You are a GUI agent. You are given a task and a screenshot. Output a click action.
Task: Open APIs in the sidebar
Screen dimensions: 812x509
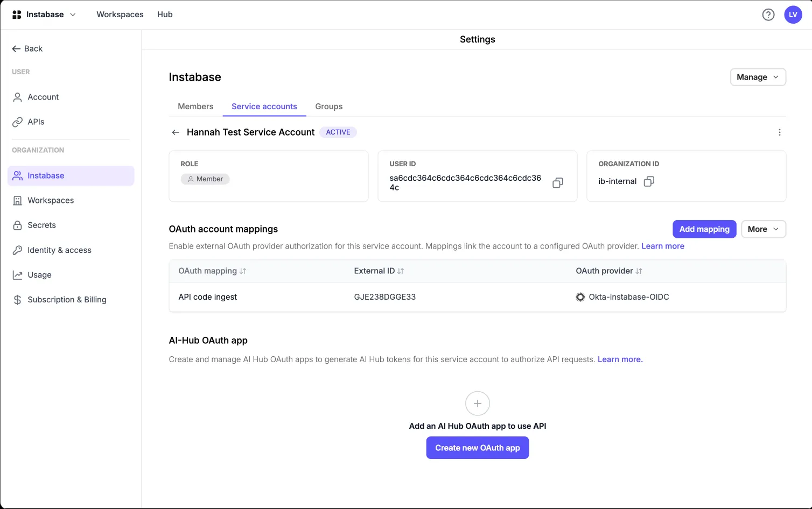(71, 122)
